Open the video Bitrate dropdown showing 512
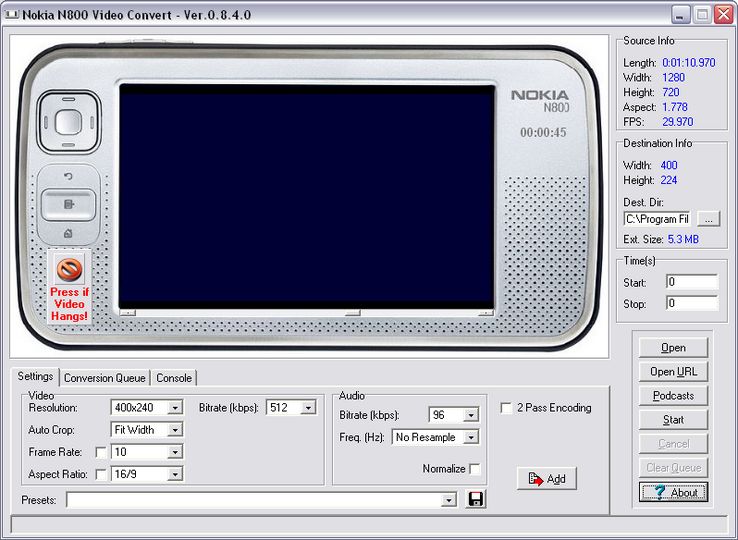The image size is (738, 540). click(308, 408)
